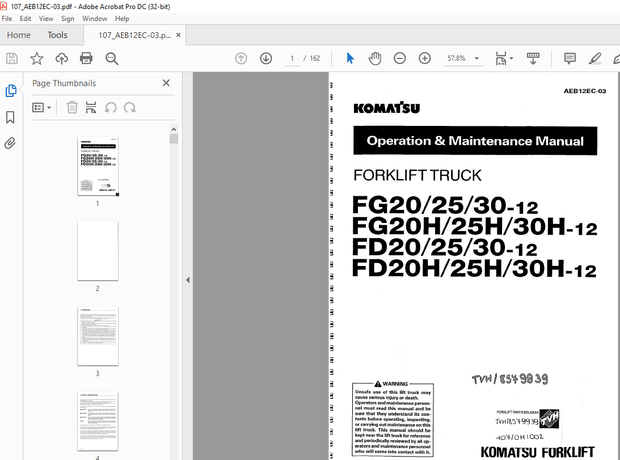
Task: Select page 1 thumbnail
Action: (98, 167)
